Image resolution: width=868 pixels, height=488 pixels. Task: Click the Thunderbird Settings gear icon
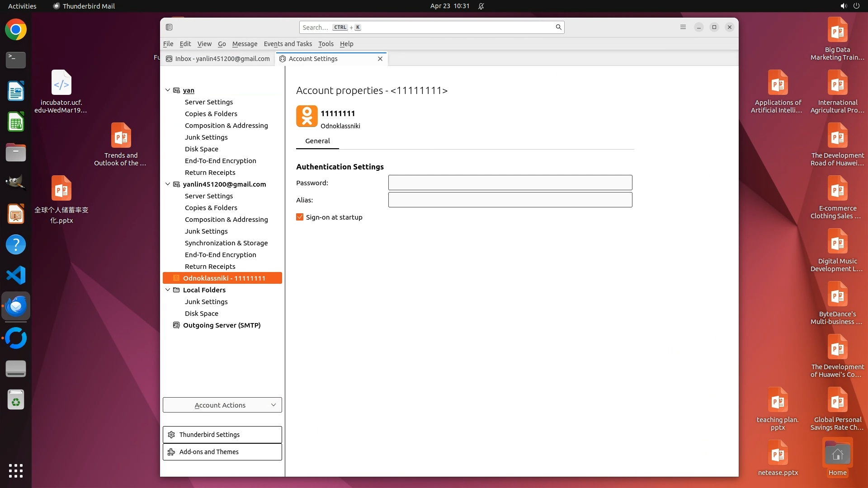[x=171, y=435]
